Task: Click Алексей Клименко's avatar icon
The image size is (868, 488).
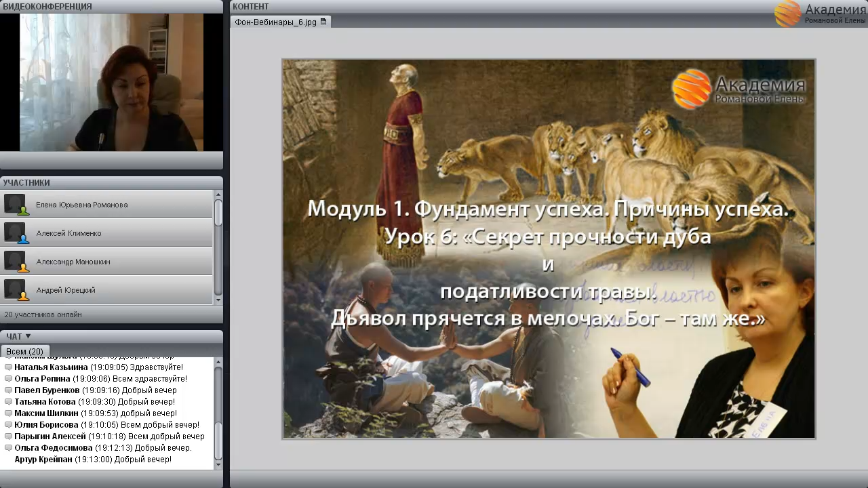Action: tap(15, 232)
